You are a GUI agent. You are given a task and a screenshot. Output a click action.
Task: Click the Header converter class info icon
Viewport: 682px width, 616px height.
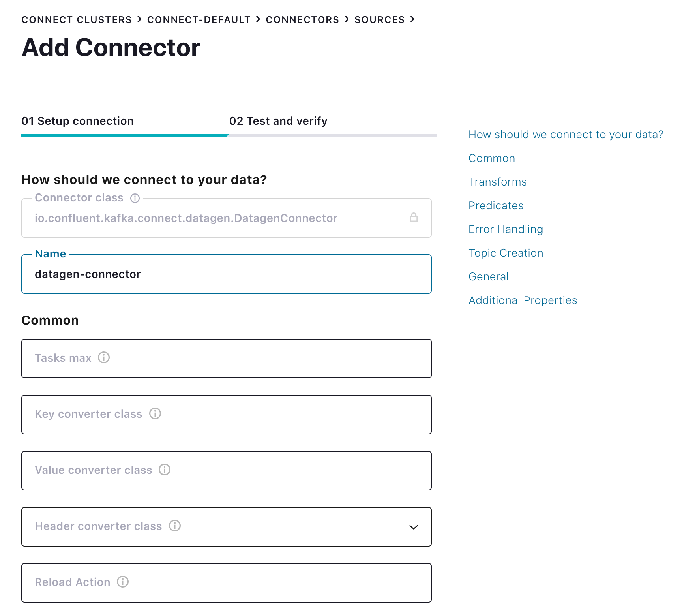175,526
